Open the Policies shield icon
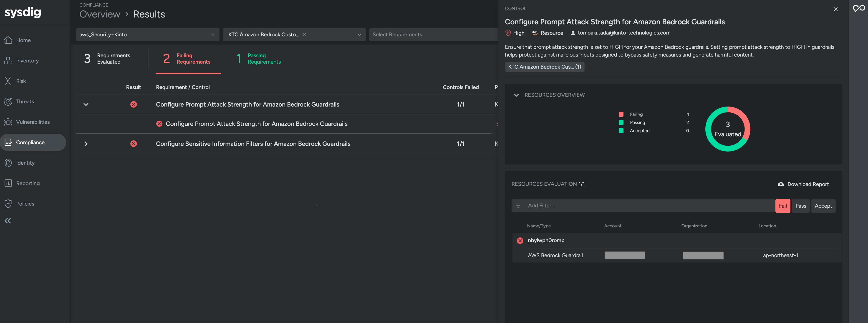Viewport: 868px width, 323px height. pyautogui.click(x=8, y=204)
